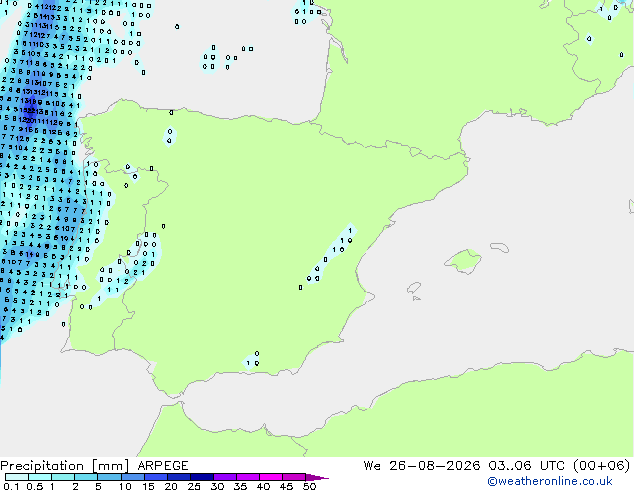Click the darkest blue precipitation core off Galicia
This screenshot has height=490, width=634.
[x=31, y=108]
